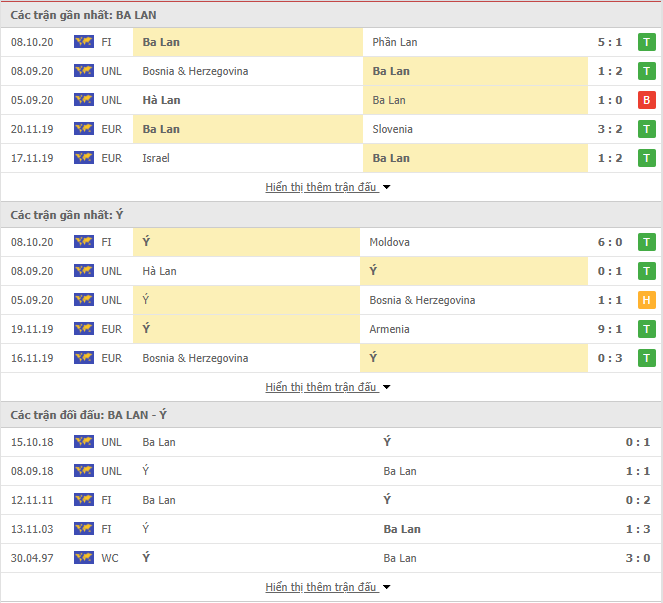Click the red B result badge for Hà Lan match
Viewport: 663px width, 603px height.
[647, 100]
